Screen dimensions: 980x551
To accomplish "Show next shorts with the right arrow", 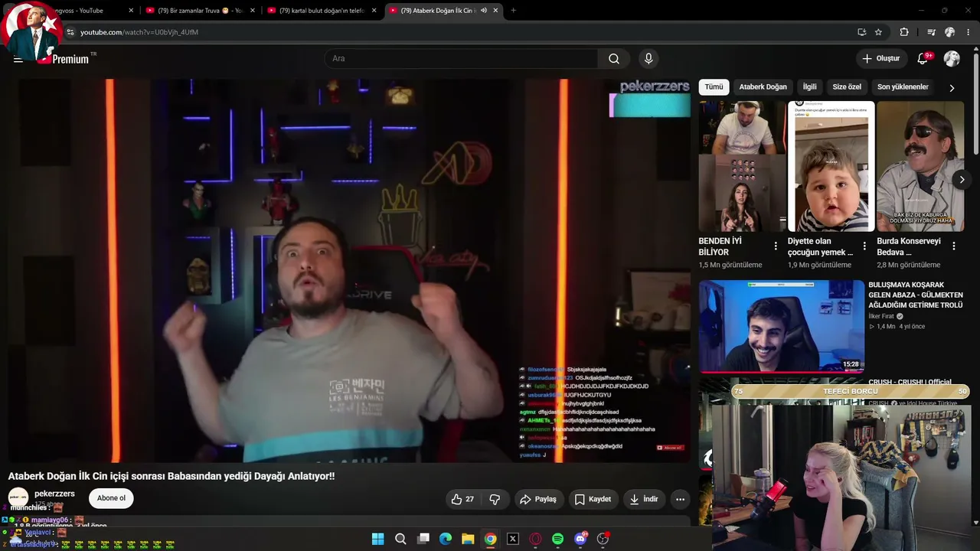I will 962,180.
